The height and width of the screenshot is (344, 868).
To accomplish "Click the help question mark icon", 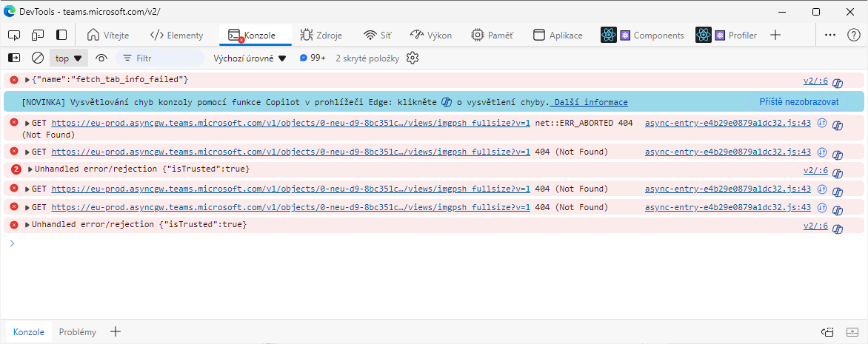I will pyautogui.click(x=854, y=35).
